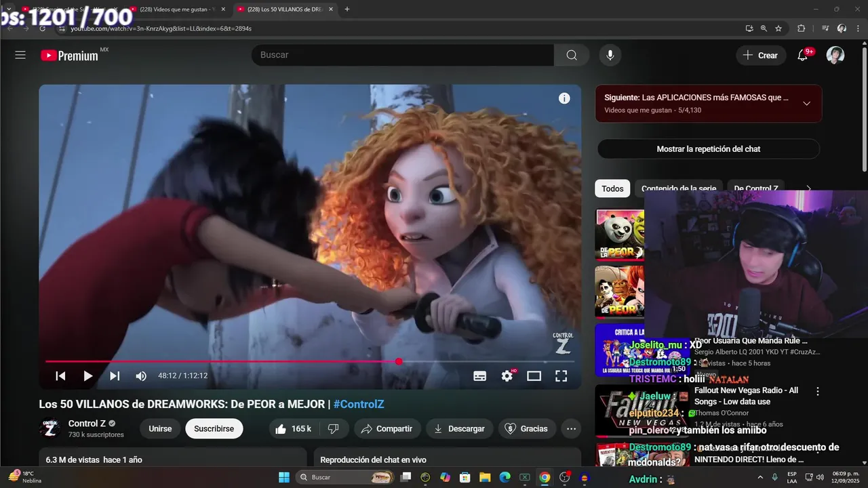Open the Kung Fu Panda PEOR thumbnail
Screen dimensions: 868x488
click(620, 235)
